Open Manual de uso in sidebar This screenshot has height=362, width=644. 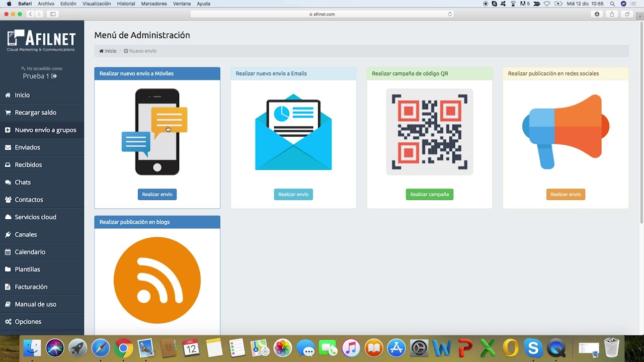[42, 304]
